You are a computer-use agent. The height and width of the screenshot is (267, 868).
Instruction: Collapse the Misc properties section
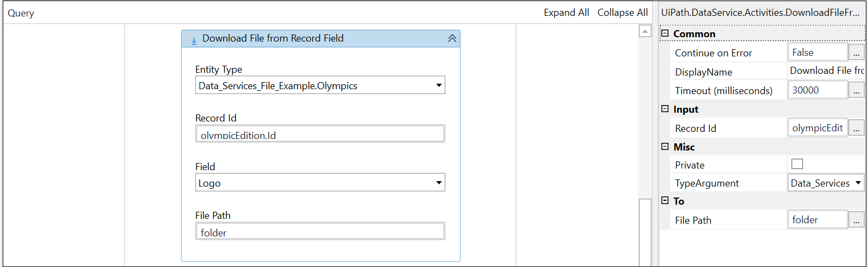665,147
